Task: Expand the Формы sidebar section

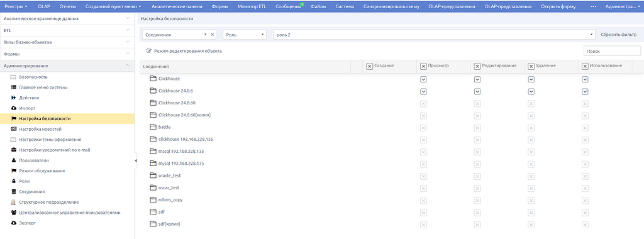Action: point(67,54)
